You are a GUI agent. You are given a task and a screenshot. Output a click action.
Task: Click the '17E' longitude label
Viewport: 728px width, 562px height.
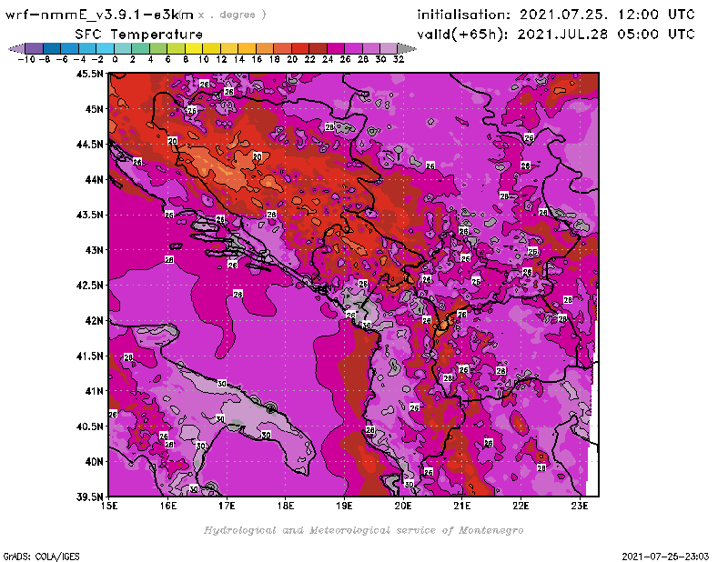pyautogui.click(x=227, y=506)
